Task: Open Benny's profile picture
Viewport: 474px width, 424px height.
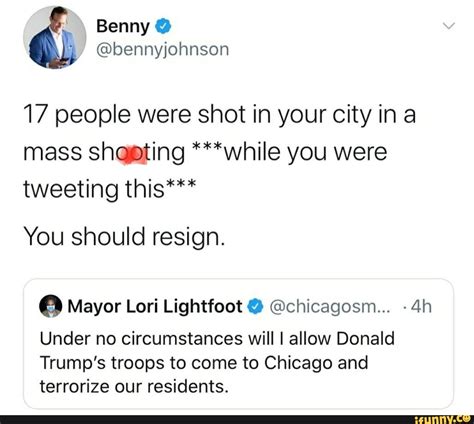Action: coord(54,37)
